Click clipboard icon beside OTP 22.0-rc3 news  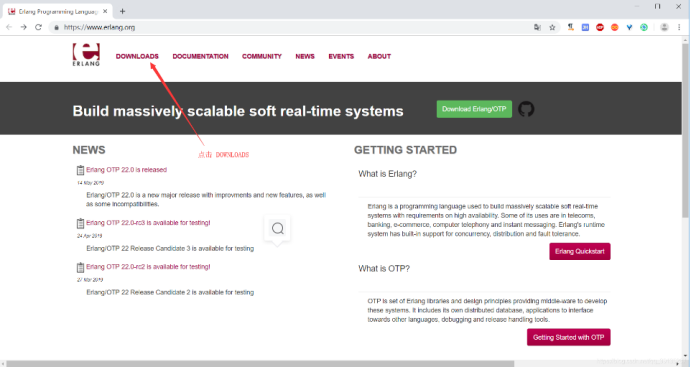pos(80,223)
